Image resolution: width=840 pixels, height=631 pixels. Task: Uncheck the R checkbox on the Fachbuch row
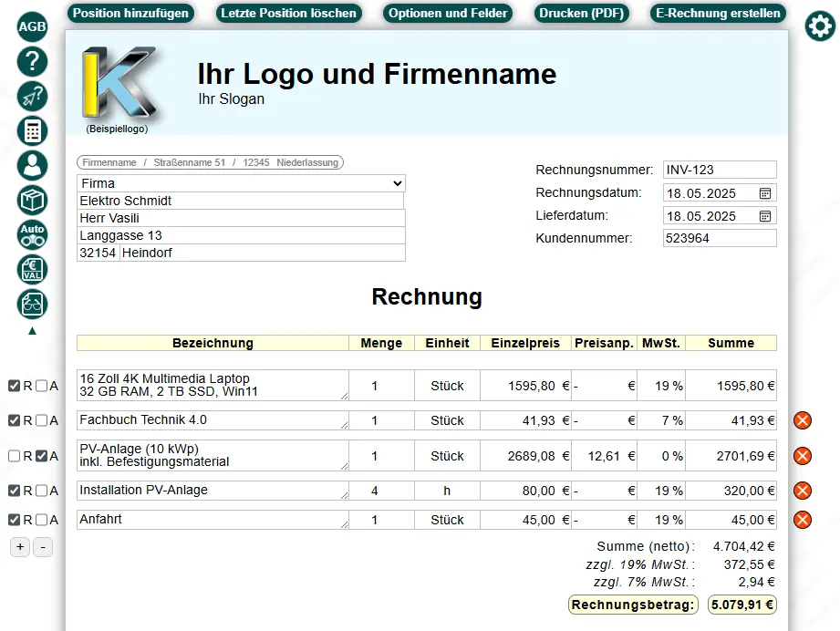[x=12, y=420]
